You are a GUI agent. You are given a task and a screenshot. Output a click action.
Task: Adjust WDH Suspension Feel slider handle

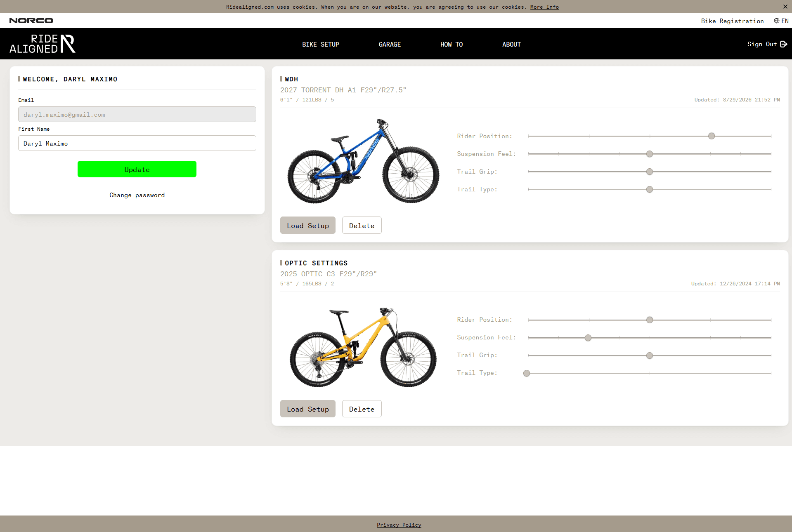(x=650, y=154)
